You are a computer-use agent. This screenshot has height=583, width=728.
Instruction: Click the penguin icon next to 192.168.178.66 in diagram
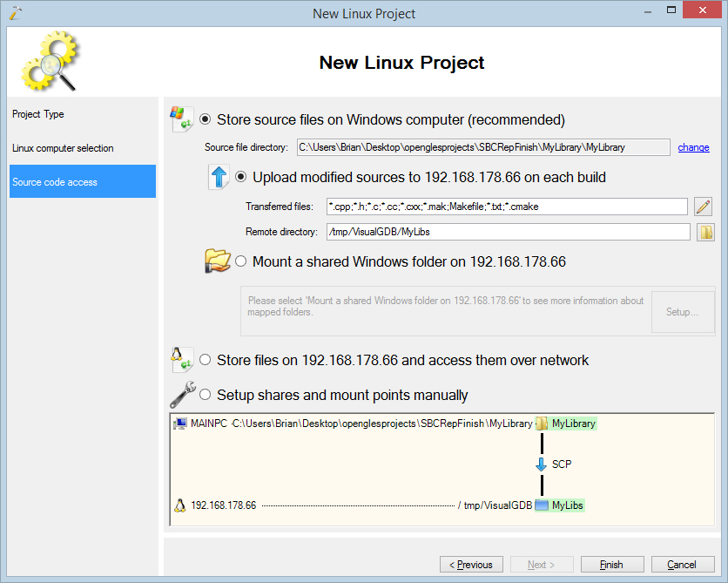click(179, 505)
